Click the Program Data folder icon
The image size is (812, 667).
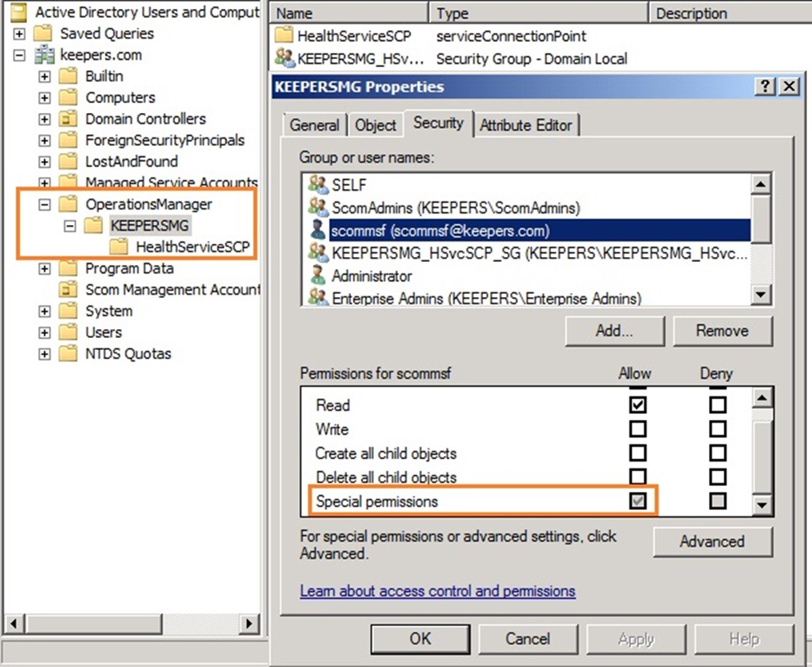pos(69,268)
